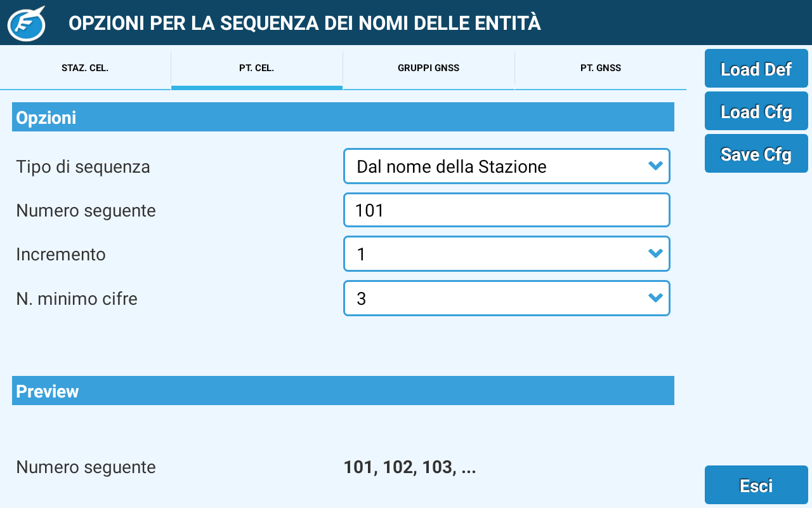This screenshot has height=508, width=812.
Task: Click the Preview section header
Action: pyautogui.click(x=343, y=391)
